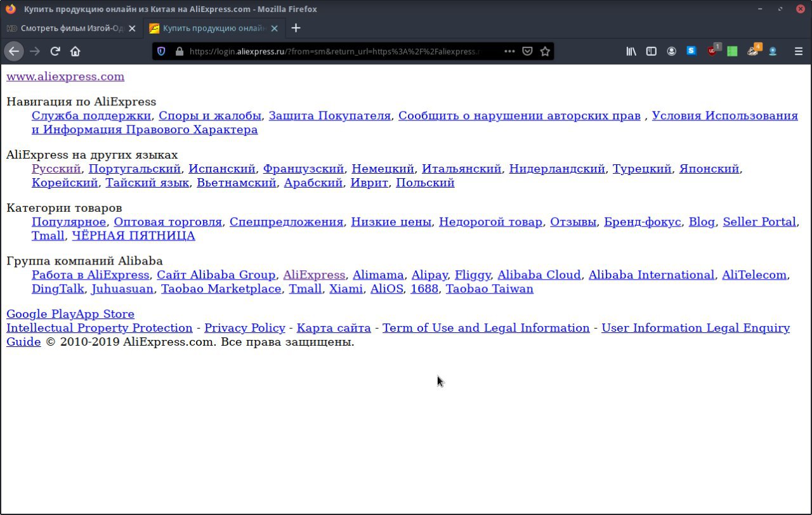Open Спецпредложения link

[286, 222]
